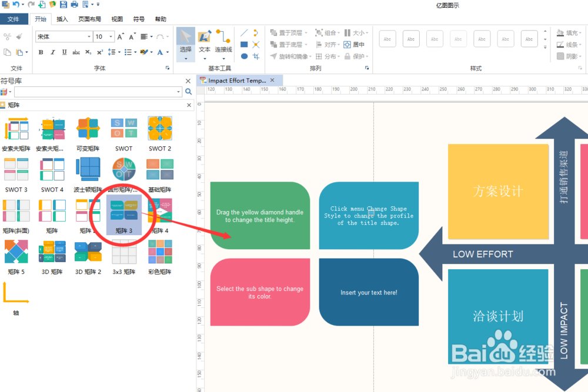Click the undo icon in title bar
The image size is (588, 392).
(x=16, y=5)
